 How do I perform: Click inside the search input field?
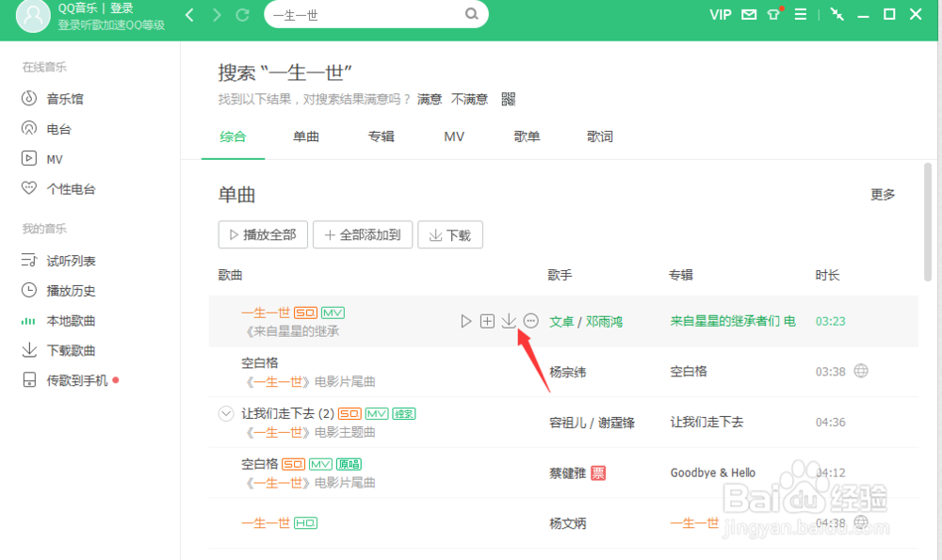point(367,15)
